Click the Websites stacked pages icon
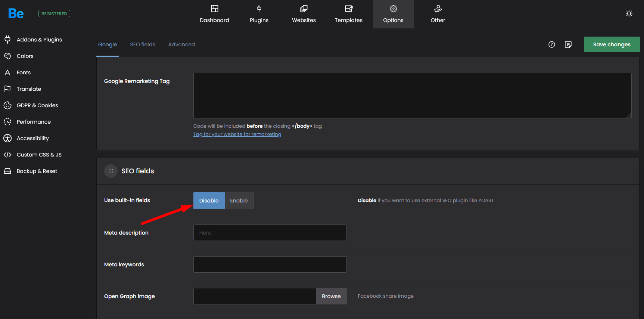Viewport: 644px width, 319px height. pyautogui.click(x=304, y=9)
